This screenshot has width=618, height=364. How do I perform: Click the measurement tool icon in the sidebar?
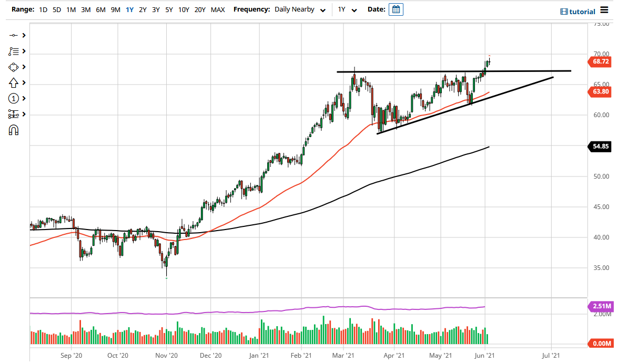pyautogui.click(x=13, y=114)
